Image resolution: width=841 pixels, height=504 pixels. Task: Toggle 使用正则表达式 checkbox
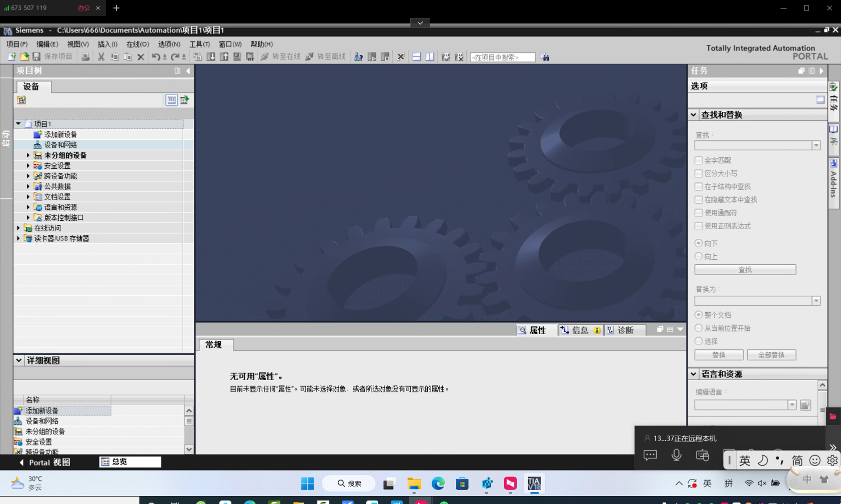click(x=699, y=226)
